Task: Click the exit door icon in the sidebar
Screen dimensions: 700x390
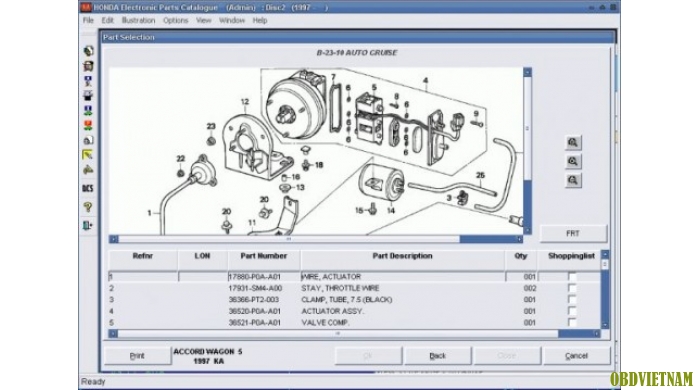Action: [x=88, y=225]
